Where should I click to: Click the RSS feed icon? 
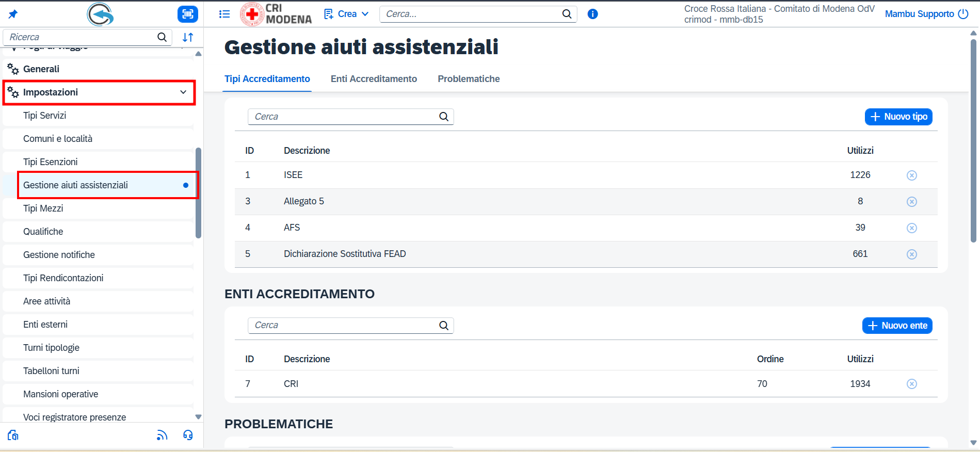[x=162, y=435]
